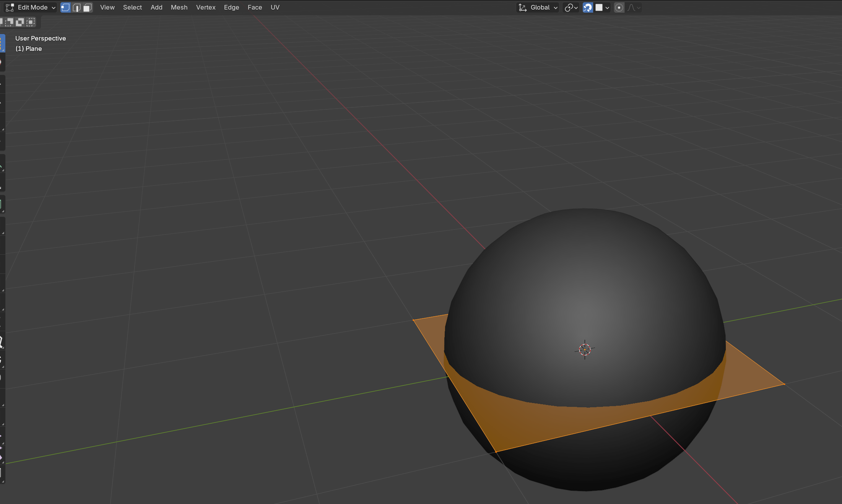Image resolution: width=842 pixels, height=504 pixels.
Task: Select the plane's rightmost corner vertex
Action: (x=784, y=384)
